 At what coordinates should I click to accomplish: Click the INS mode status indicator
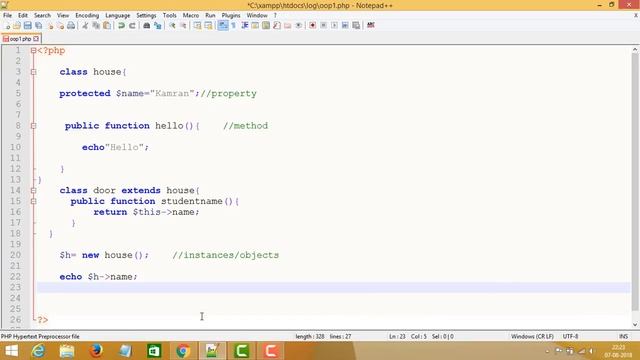(x=623, y=336)
